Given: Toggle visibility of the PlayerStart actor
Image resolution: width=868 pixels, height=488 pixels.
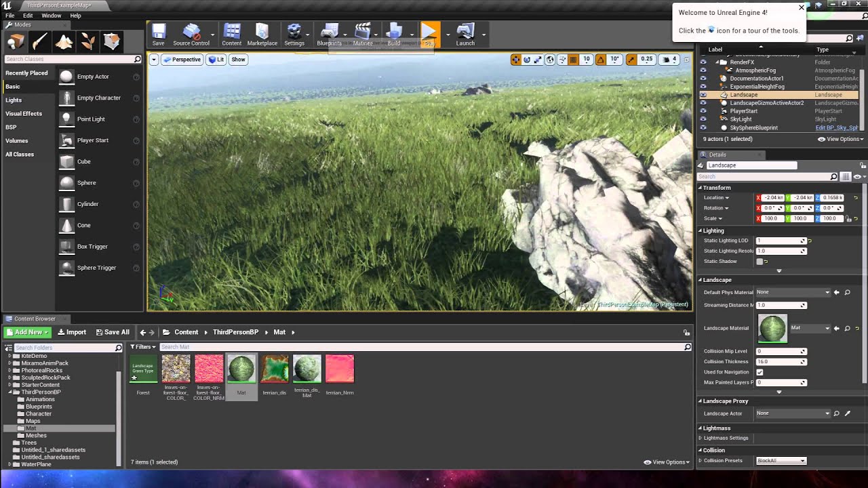Looking at the screenshot, I should [x=703, y=111].
